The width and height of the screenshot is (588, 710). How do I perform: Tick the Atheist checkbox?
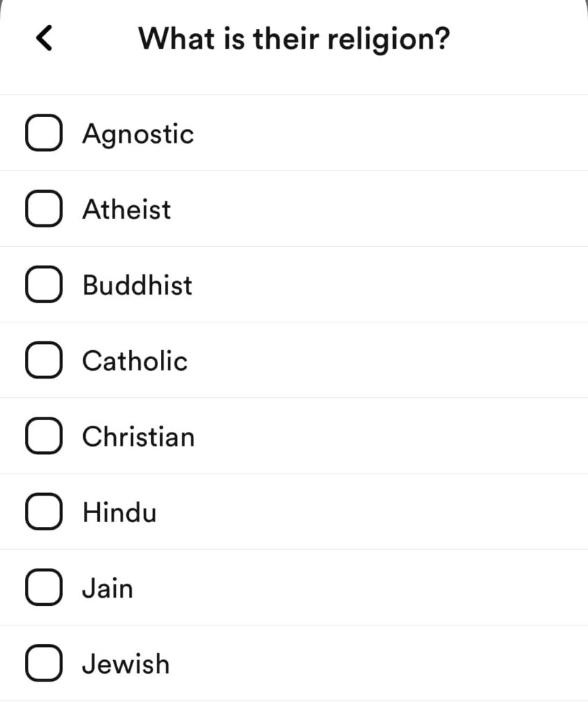tap(44, 209)
